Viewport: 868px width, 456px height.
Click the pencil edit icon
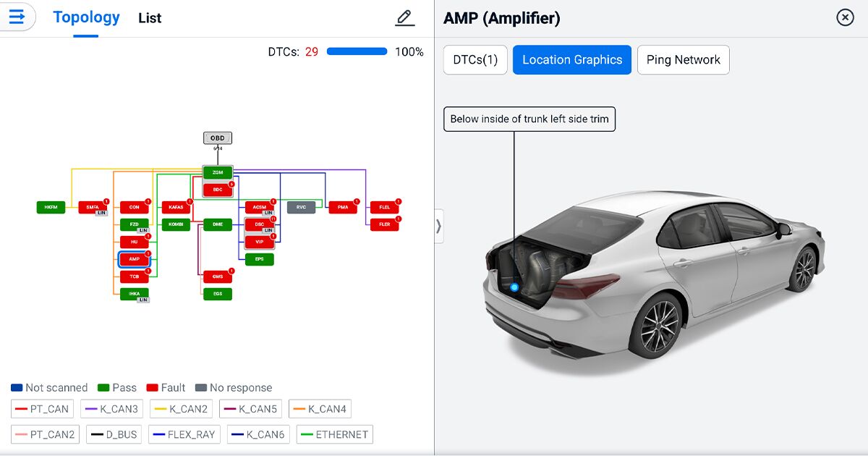point(404,17)
